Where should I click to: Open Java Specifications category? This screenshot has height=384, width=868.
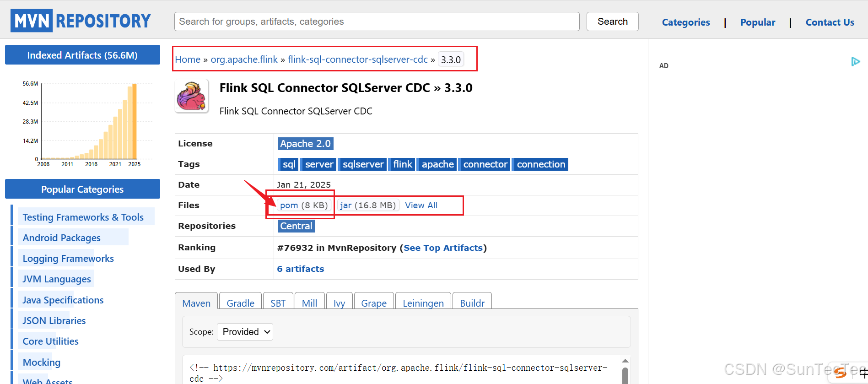point(63,300)
